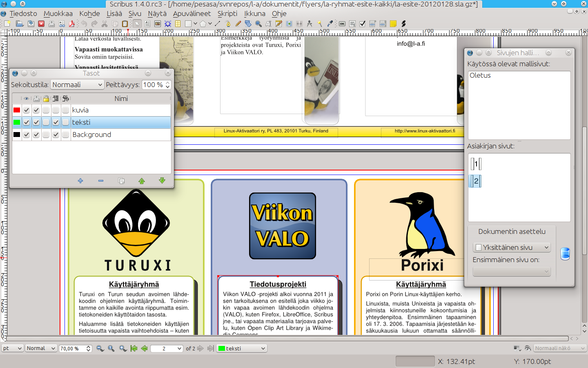Select the Insert Render Frame tool
Viewport: 588px width, 368px height.
tap(168, 24)
